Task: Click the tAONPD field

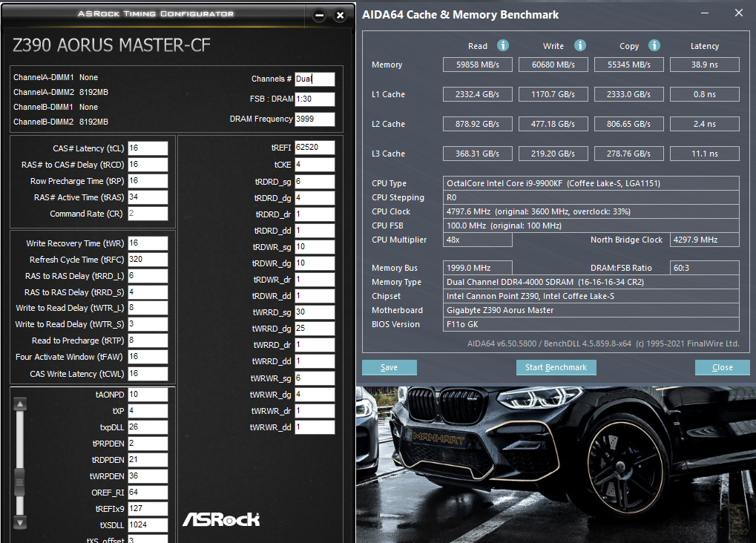Action: click(148, 395)
